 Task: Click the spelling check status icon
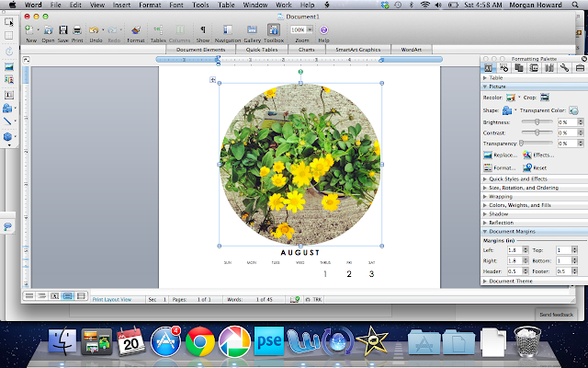click(x=295, y=299)
